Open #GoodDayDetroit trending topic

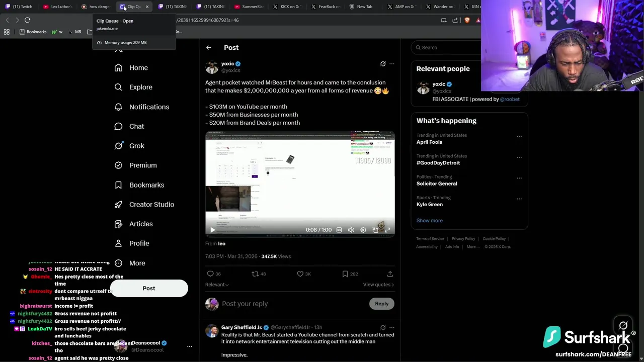438,163
